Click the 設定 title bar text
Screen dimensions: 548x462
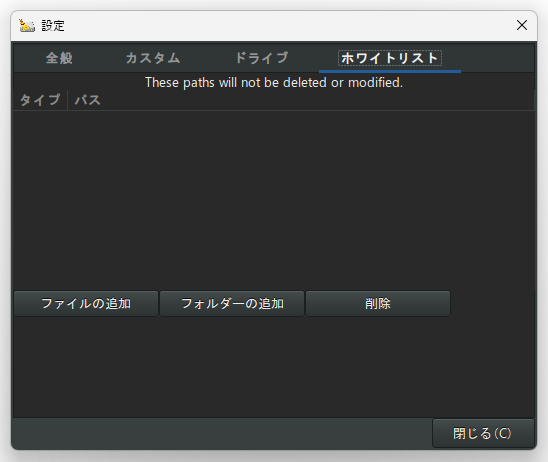(53, 26)
